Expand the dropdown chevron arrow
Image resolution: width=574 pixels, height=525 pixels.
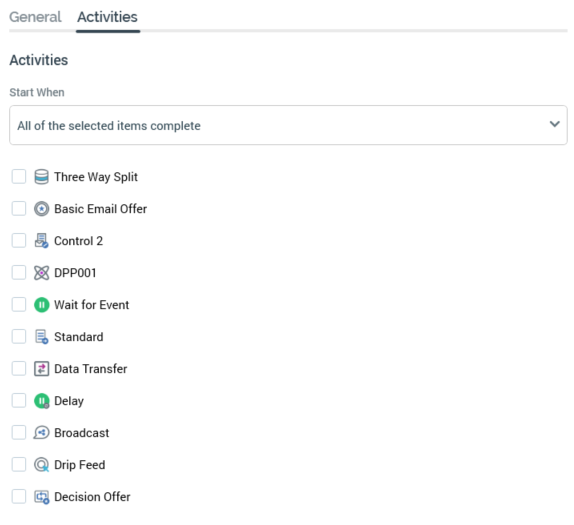coord(555,124)
